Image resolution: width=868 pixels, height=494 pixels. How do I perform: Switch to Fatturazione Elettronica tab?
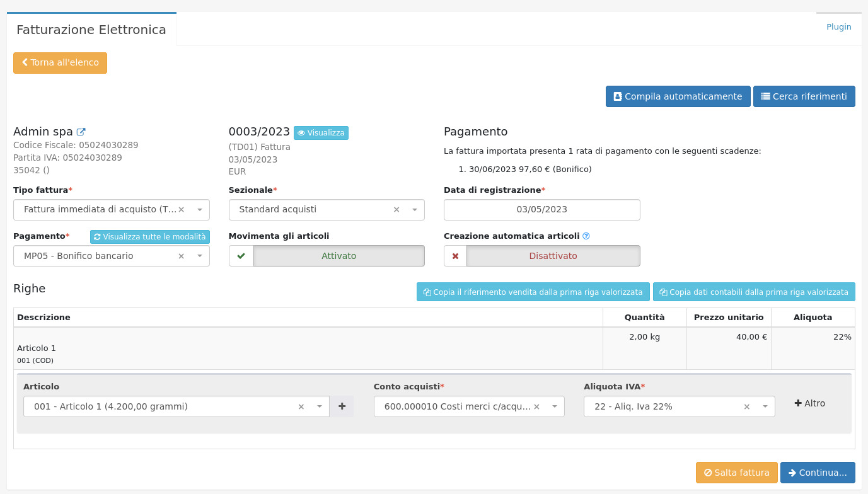91,30
